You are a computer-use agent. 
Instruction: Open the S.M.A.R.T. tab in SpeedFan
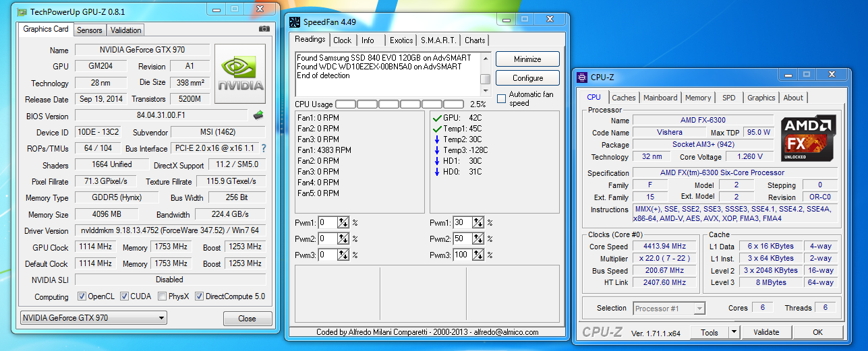438,40
